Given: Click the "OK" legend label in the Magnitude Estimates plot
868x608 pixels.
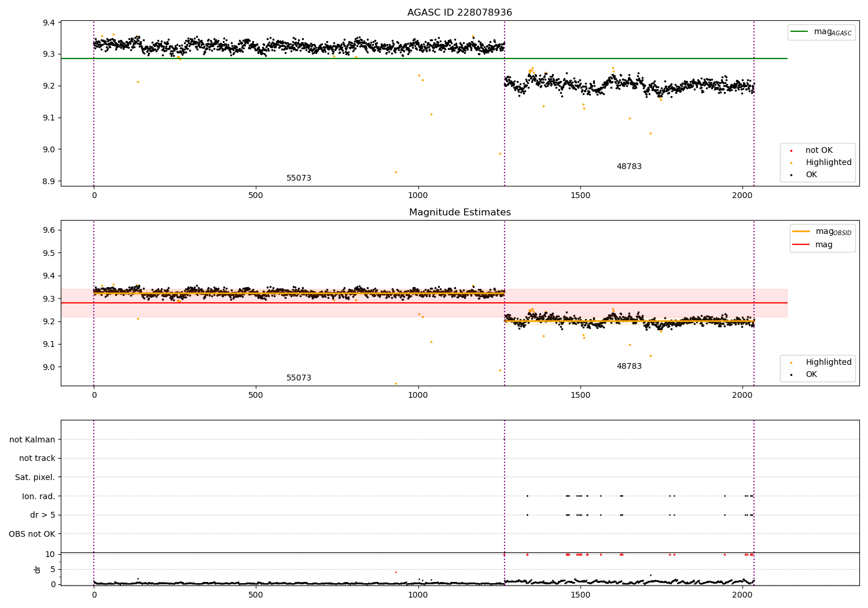Looking at the screenshot, I should click(x=811, y=375).
